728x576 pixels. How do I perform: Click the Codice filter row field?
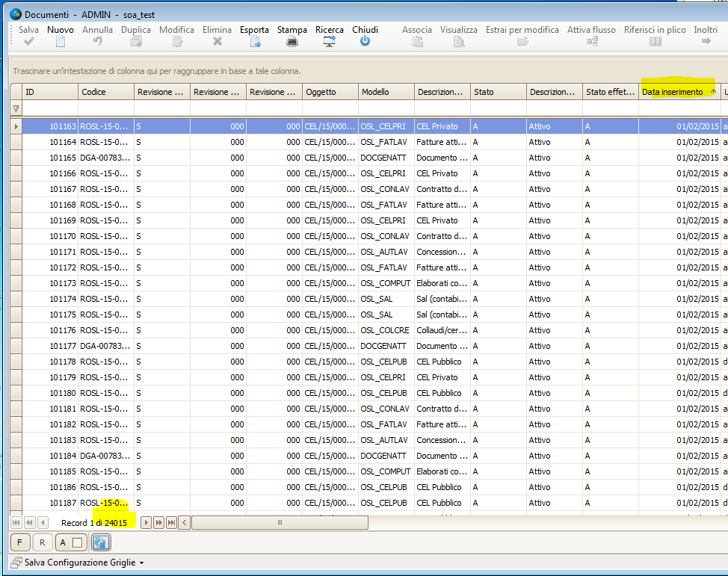pos(105,108)
